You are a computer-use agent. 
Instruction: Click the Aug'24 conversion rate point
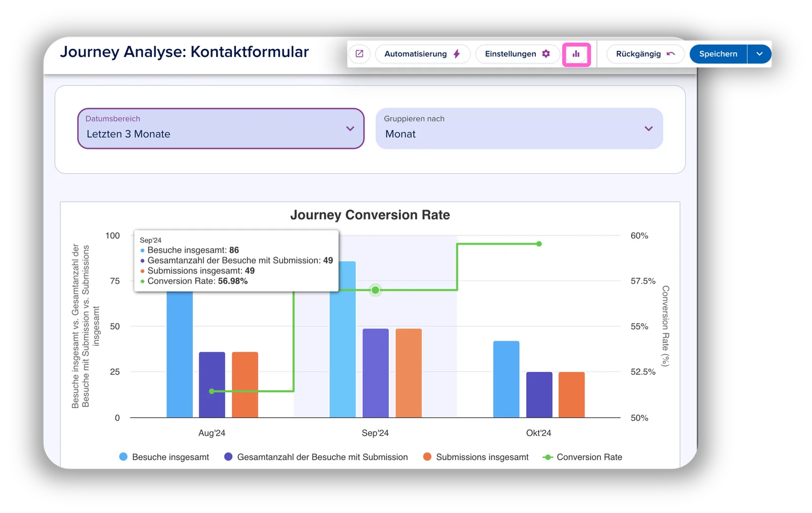click(x=212, y=391)
